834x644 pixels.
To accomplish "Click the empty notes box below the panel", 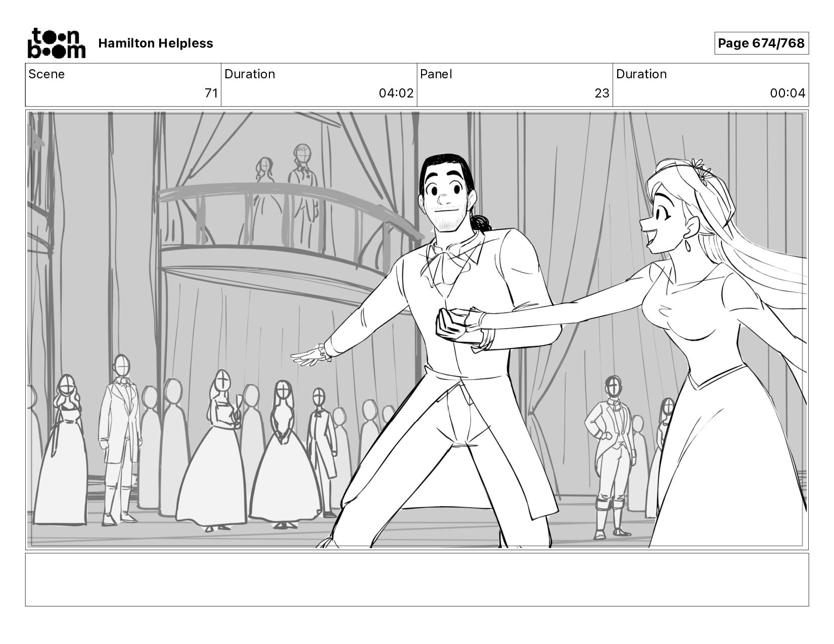I will pos(417,579).
